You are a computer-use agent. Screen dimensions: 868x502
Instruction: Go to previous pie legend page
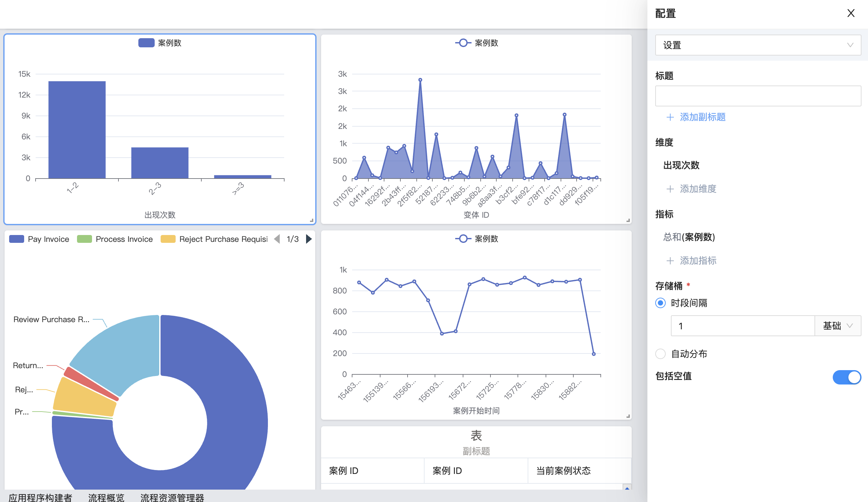tap(277, 239)
